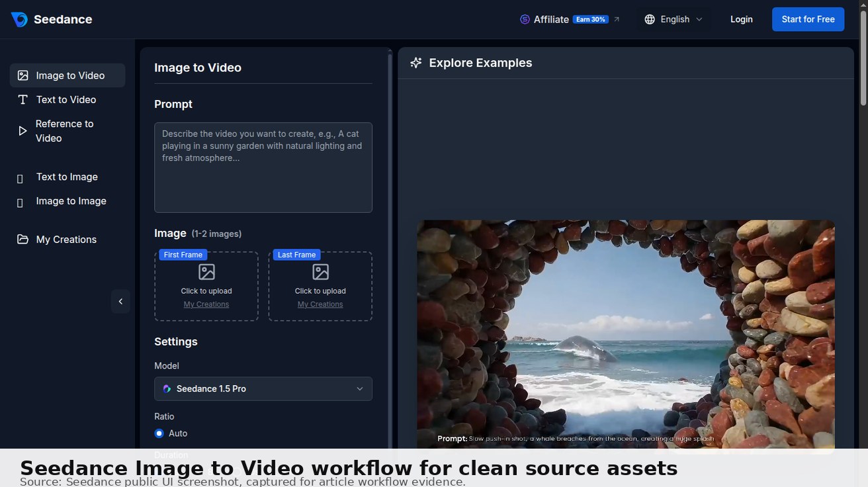Open Reference to Video in sidebar
868x487 pixels.
(x=67, y=131)
